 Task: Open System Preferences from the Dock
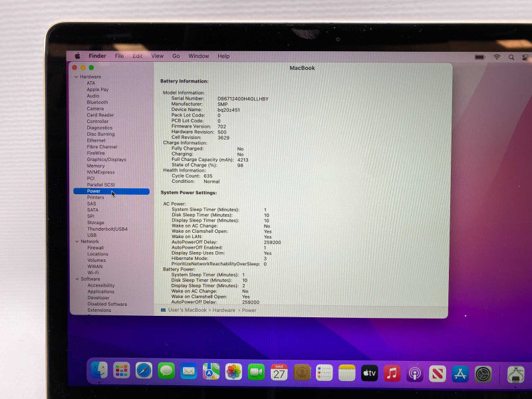click(483, 375)
